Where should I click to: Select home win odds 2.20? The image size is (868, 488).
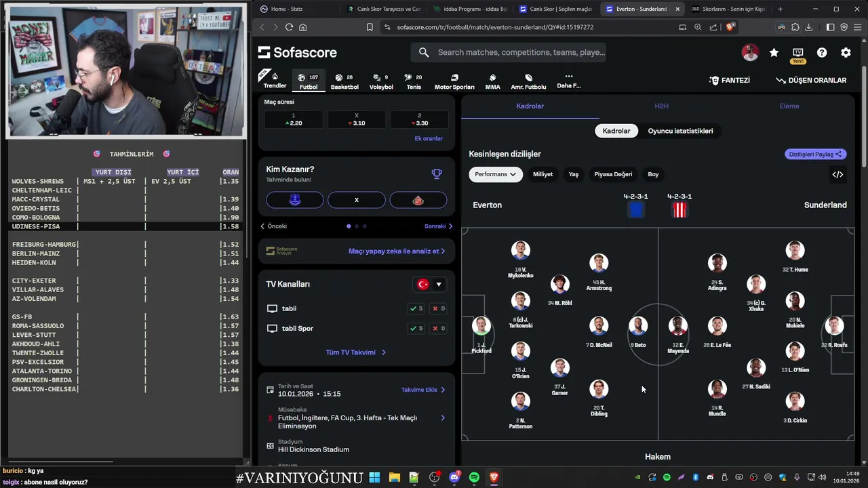coord(293,120)
